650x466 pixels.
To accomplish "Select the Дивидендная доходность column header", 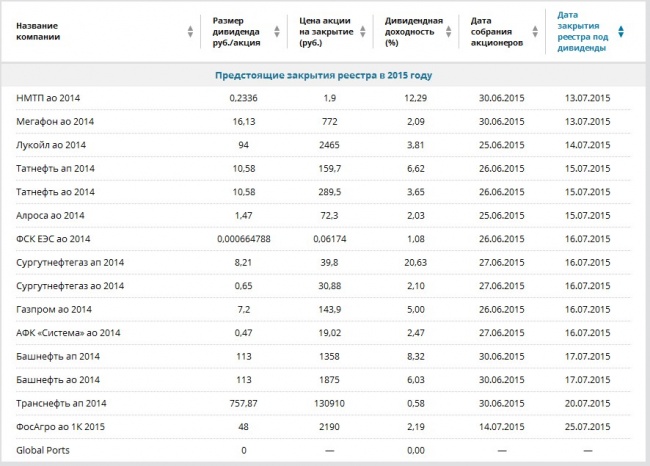I will (x=414, y=32).
